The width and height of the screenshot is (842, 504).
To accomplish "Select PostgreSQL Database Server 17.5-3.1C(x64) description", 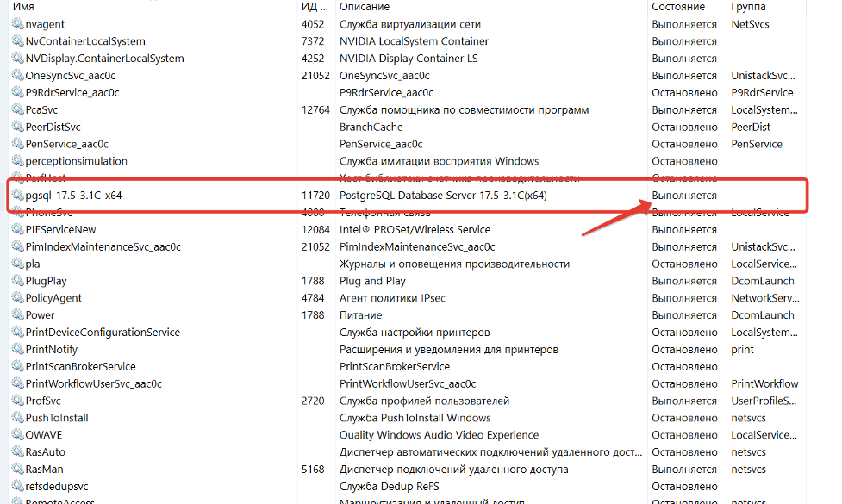I will click(x=443, y=196).
